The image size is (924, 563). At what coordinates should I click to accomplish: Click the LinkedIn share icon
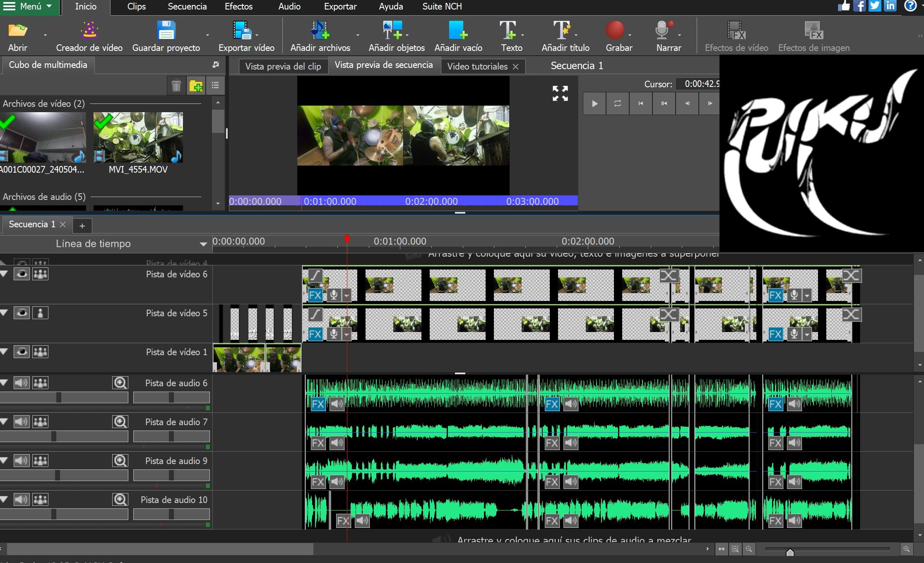tap(890, 6)
